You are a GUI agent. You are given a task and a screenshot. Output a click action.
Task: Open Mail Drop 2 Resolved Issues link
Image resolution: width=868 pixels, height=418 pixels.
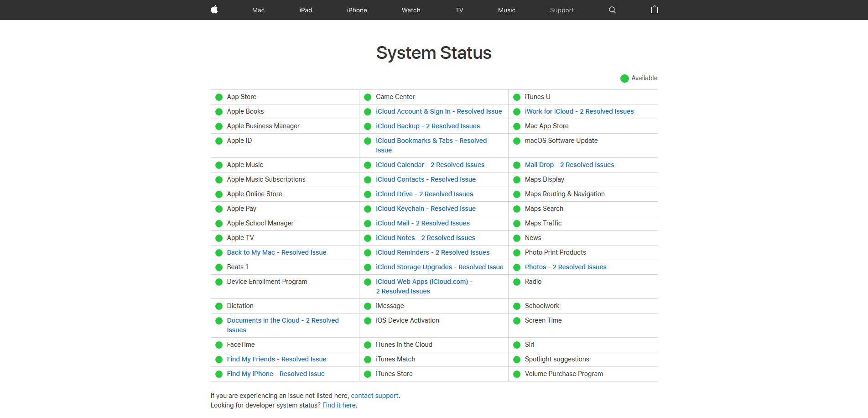[569, 165]
